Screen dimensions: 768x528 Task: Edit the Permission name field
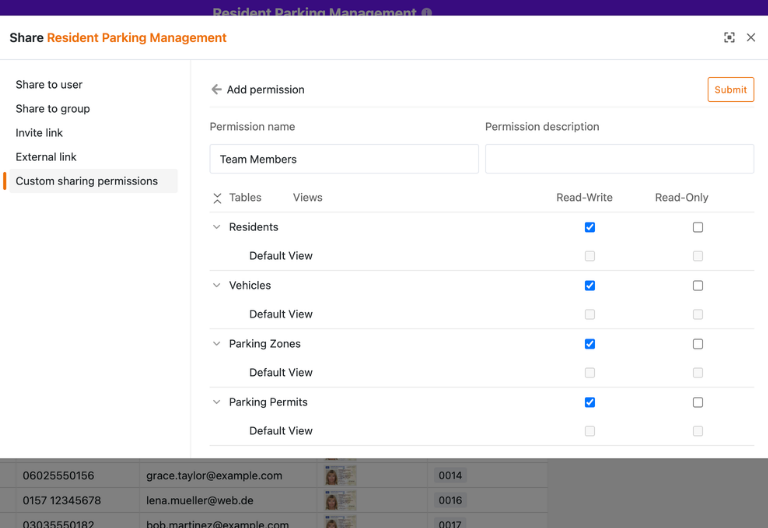[x=344, y=159]
